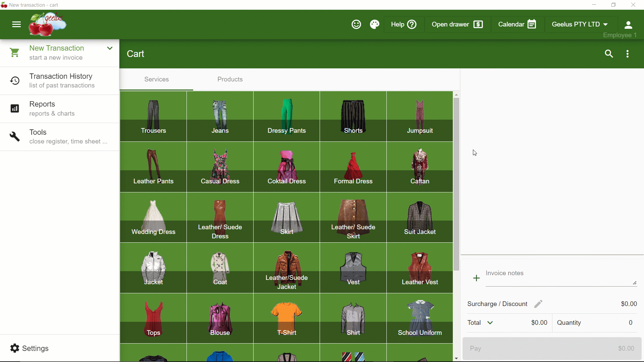Screen dimensions: 644x362
Task: Switch to the Products tab
Action: [230, 79]
